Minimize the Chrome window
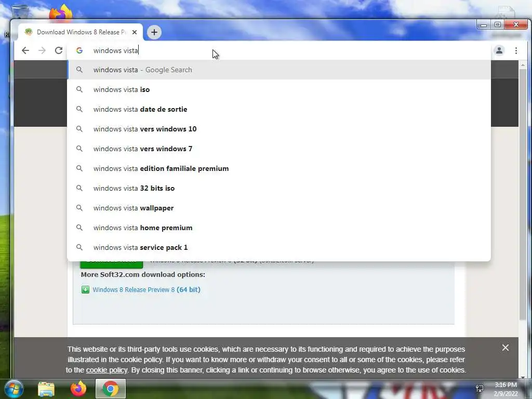Viewport: 532px width, 399px height. pyautogui.click(x=484, y=25)
